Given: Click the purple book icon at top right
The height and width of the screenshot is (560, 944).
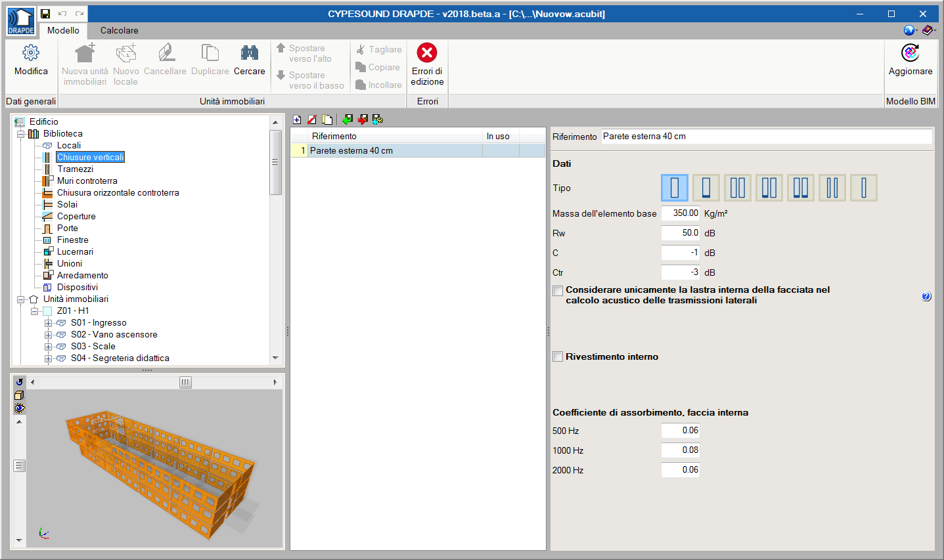Looking at the screenshot, I should click(x=928, y=30).
